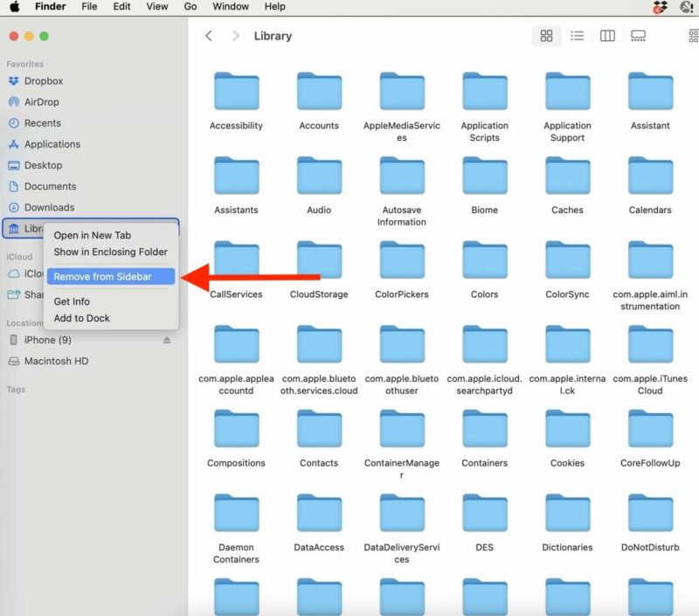Image resolution: width=699 pixels, height=616 pixels.
Task: Open the Apple menu
Action: click(x=15, y=6)
